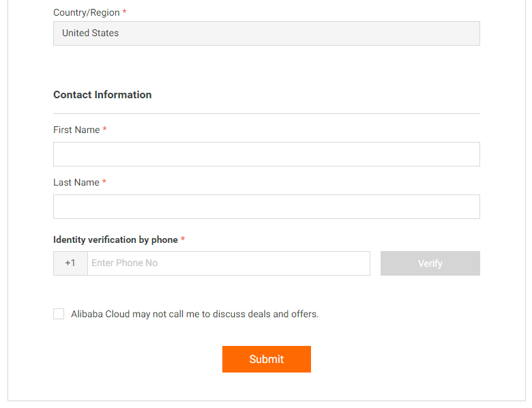Open the Country/Region field showing United States
Screen dimensions: 532x408
(266, 33)
